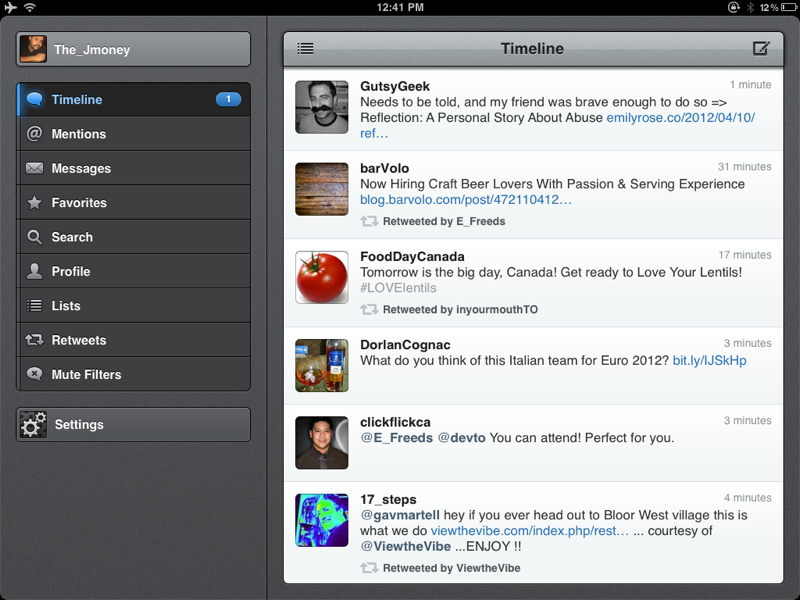Open the list menu icon in Timeline header

point(306,48)
